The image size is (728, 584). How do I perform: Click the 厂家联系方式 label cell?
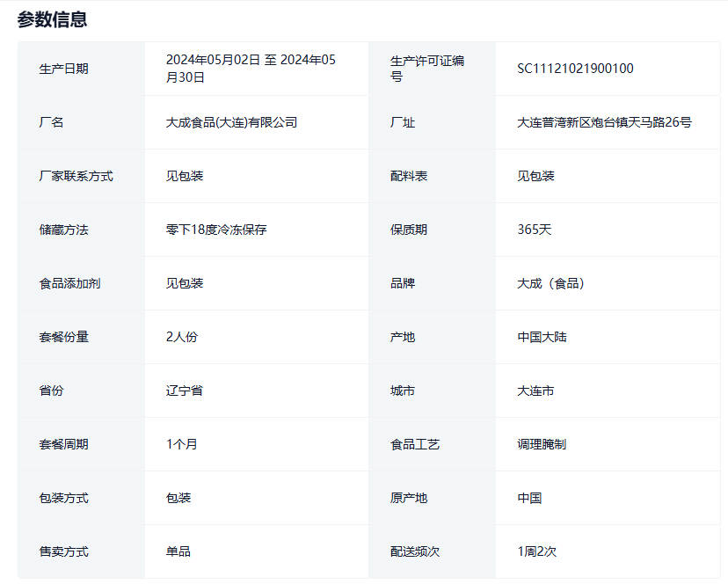76,176
